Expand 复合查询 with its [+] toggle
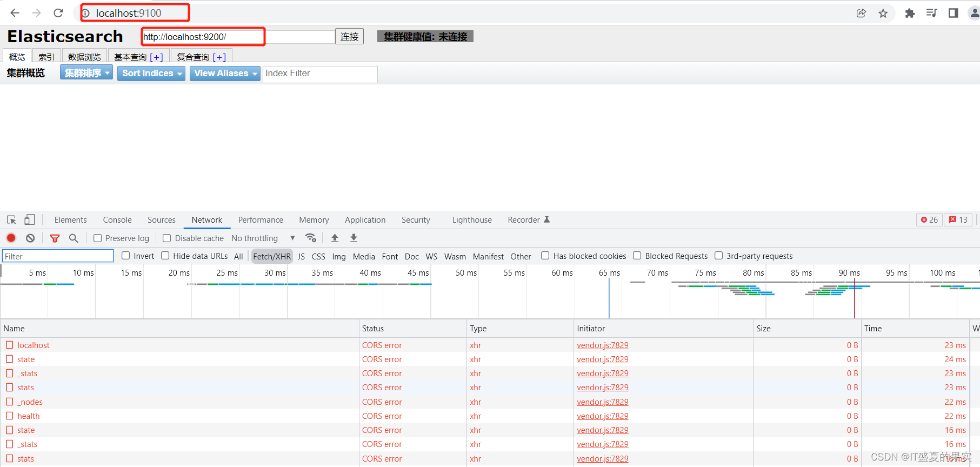The image size is (980, 467). [x=219, y=57]
